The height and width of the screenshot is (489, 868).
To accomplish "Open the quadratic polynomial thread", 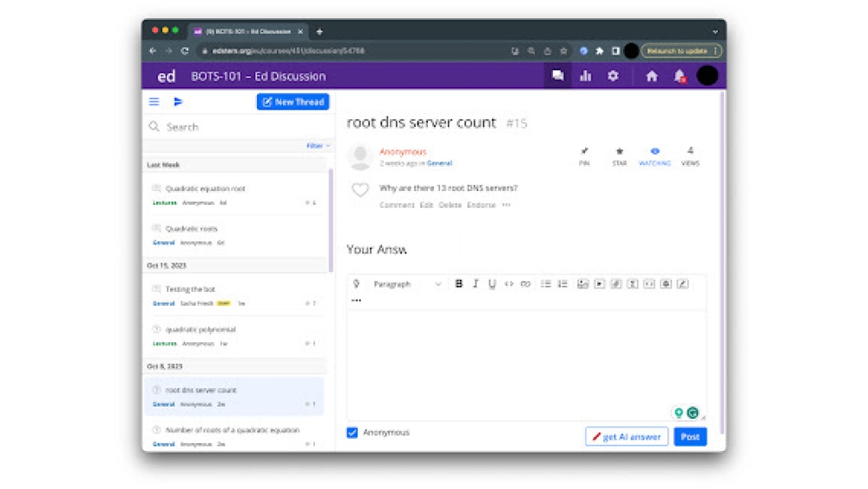I will pos(234,335).
